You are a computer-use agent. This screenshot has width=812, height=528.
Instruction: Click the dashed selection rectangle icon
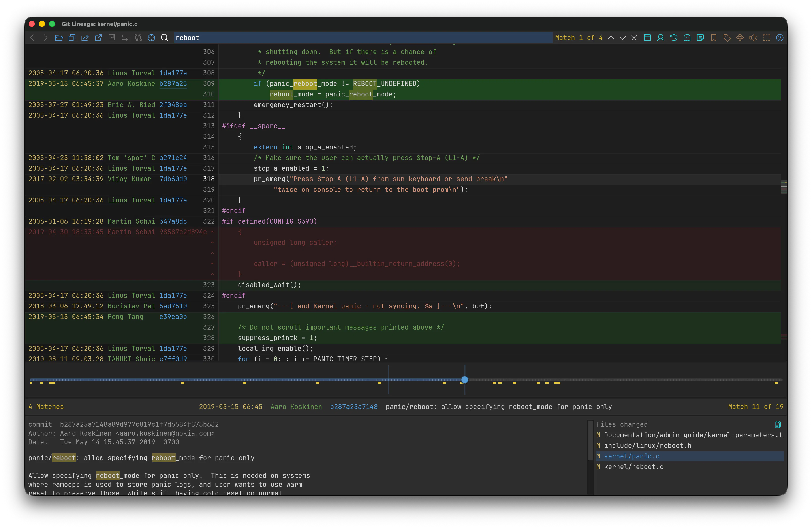click(x=767, y=38)
